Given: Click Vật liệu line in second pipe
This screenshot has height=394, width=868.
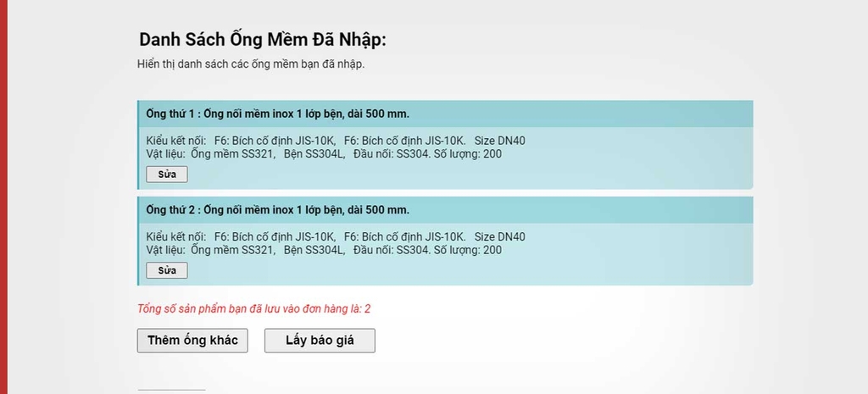Looking at the screenshot, I should click(324, 250).
